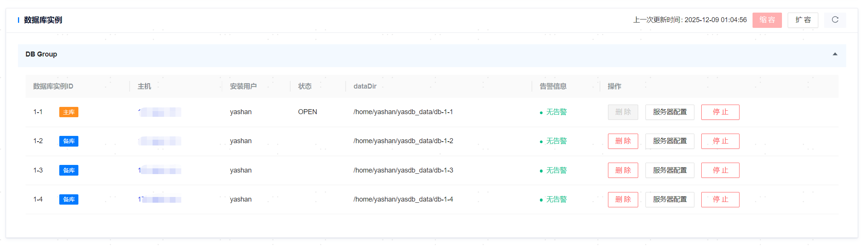The width and height of the screenshot is (868, 247).
Task: Delete standby instance 1-2
Action: [623, 141]
